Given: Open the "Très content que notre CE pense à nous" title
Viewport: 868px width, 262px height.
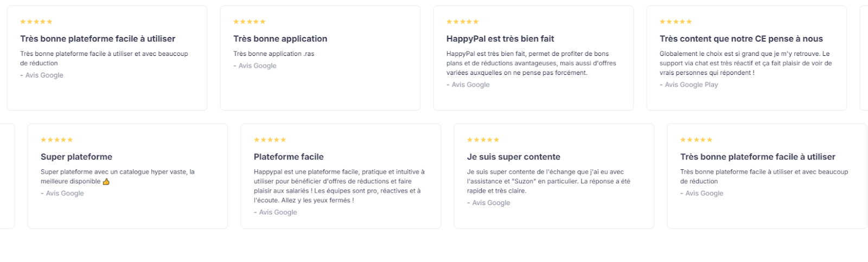Looking at the screenshot, I should click(741, 39).
